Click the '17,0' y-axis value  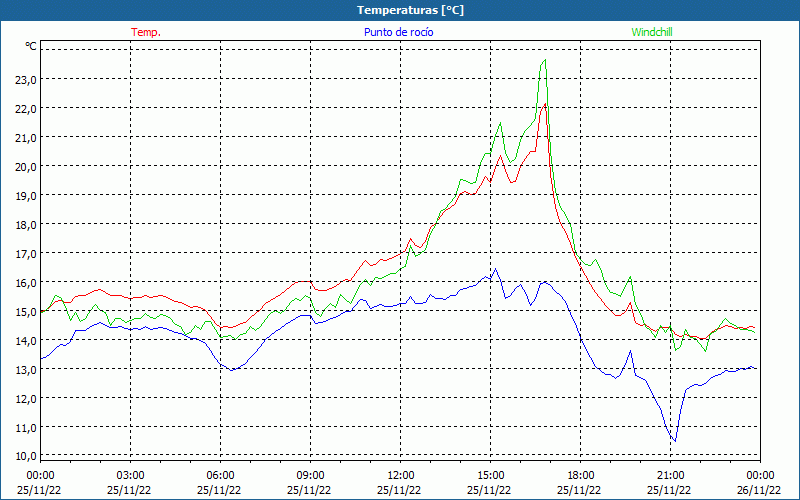[x=26, y=254]
